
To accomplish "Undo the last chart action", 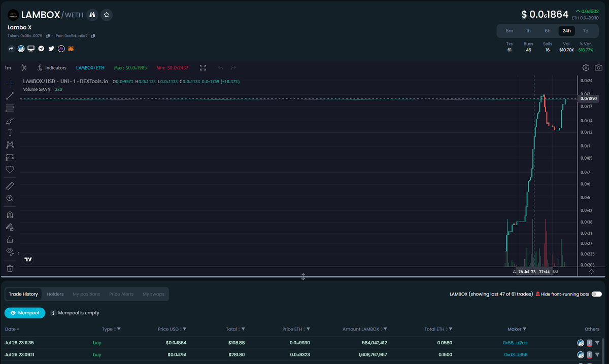I will (x=220, y=67).
